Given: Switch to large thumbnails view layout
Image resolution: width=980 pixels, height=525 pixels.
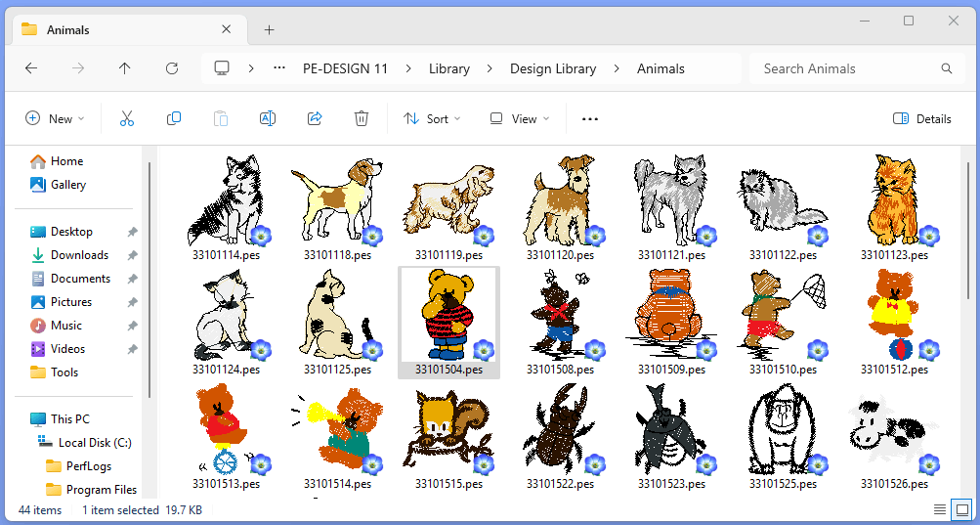Looking at the screenshot, I should tap(959, 508).
